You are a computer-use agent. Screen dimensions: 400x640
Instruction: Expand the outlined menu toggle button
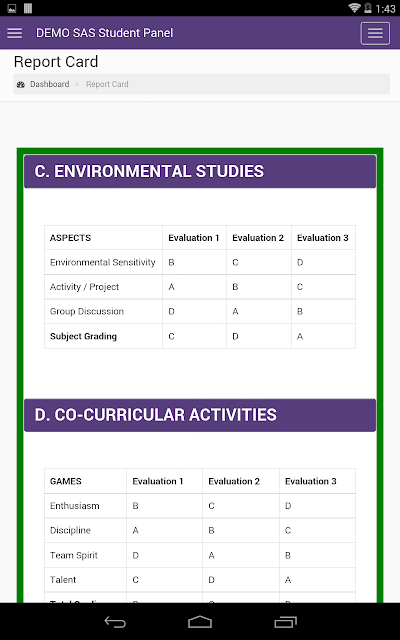(x=375, y=33)
